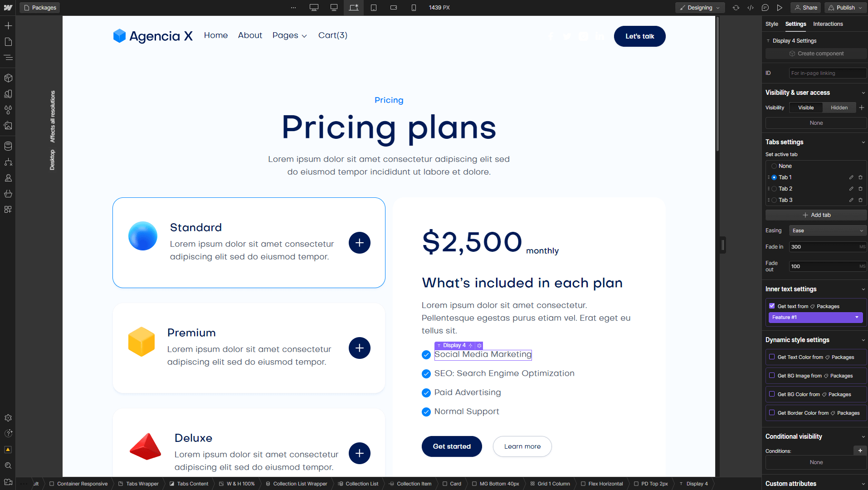Click the ID in-page linking field
868x490 pixels.
pos(827,73)
